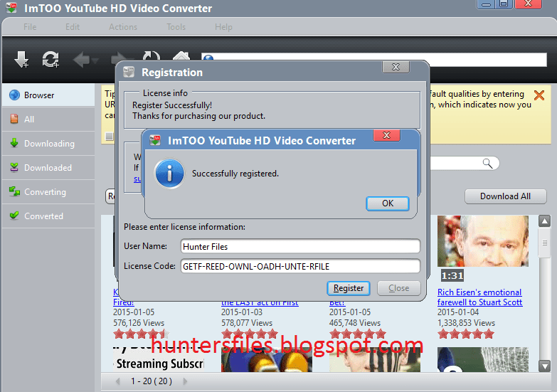This screenshot has width=557, height=392.
Task: Click the reload page icon in toolbar
Action: pos(152,56)
